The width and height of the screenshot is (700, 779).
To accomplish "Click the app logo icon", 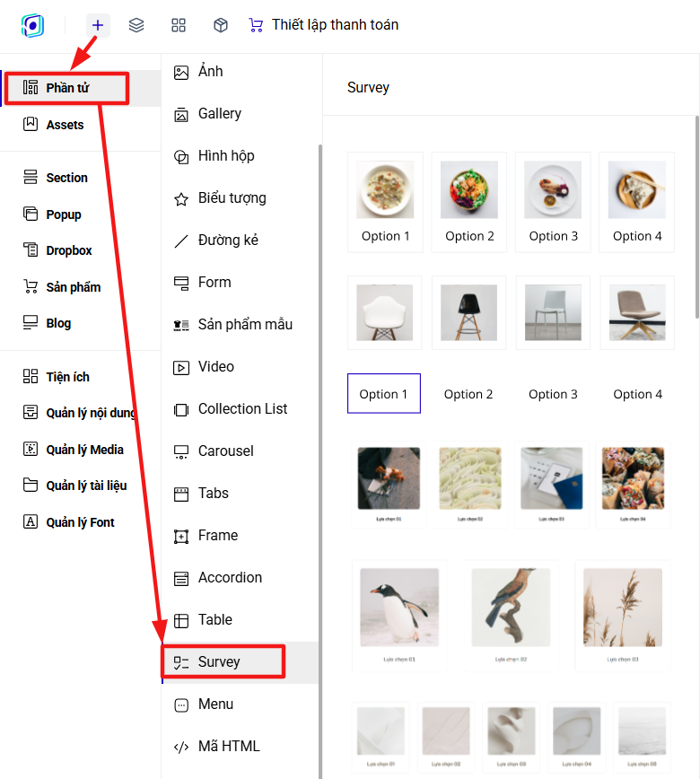I will click(33, 25).
